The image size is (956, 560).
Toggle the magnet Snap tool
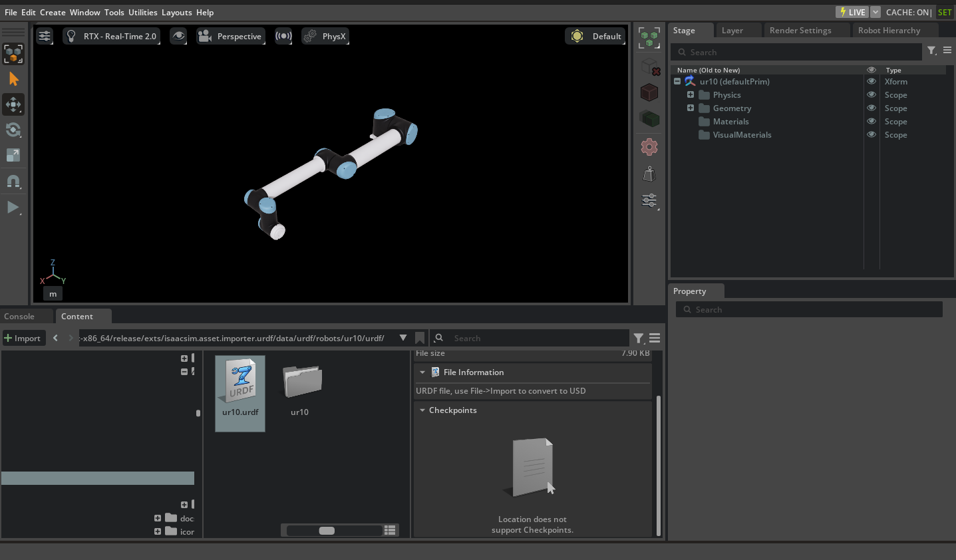(x=13, y=181)
